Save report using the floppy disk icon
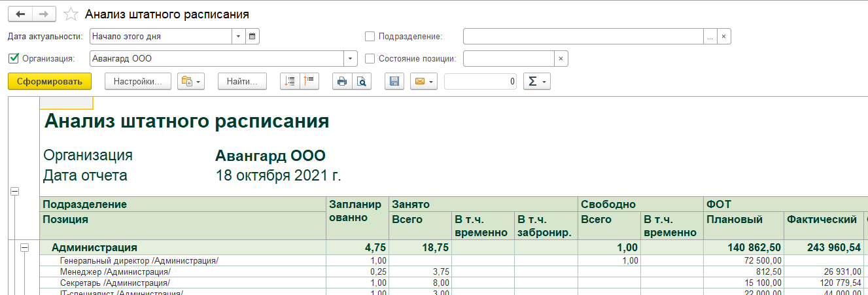This screenshot has width=868, height=295. click(x=394, y=82)
